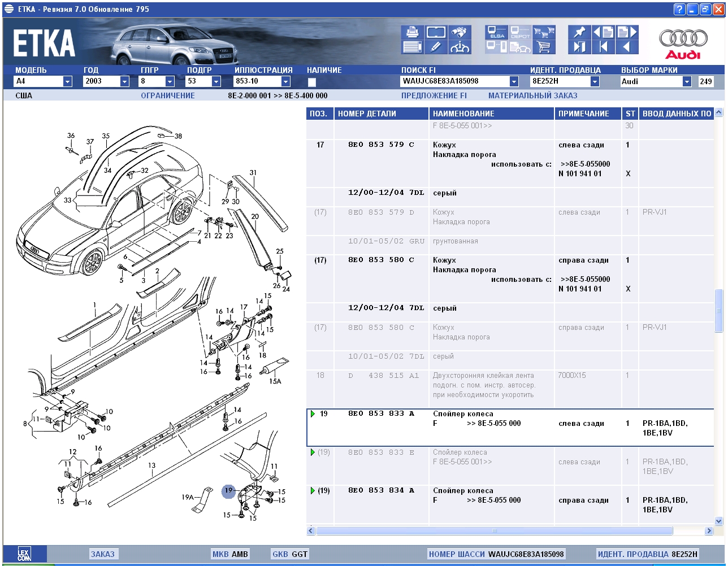Image resolution: width=728 pixels, height=566 pixels.
Task: Expand the ПОИСК FI VIN dropdown
Action: 514,81
